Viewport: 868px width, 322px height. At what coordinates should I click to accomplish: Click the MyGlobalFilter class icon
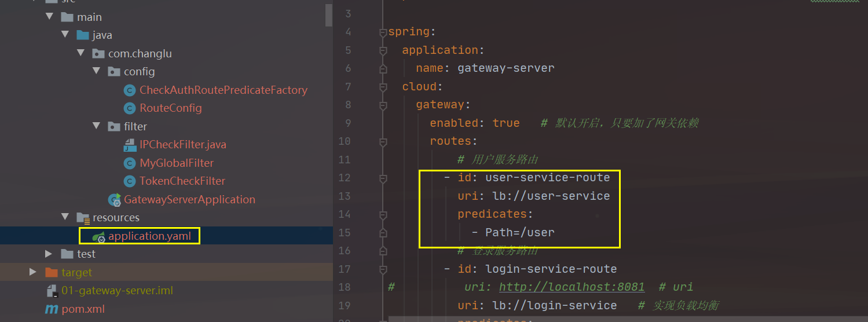click(130, 163)
